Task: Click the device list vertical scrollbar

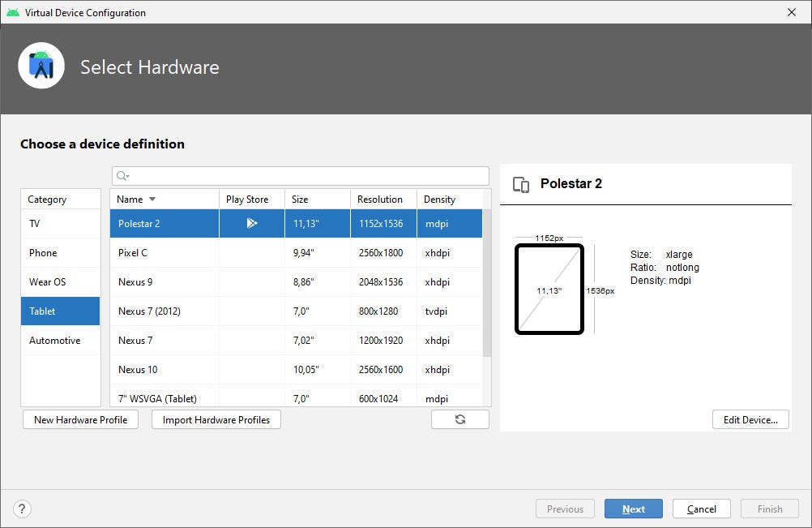Action: point(487,283)
